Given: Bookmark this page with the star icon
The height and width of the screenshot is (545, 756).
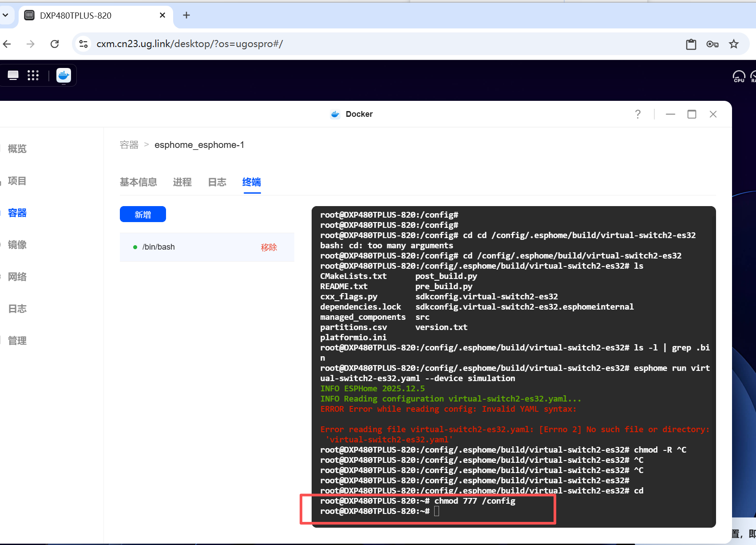Looking at the screenshot, I should [x=734, y=44].
